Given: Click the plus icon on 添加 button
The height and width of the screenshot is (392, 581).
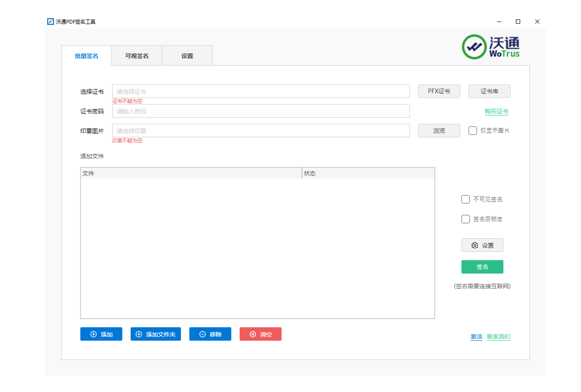Looking at the screenshot, I should point(93,334).
